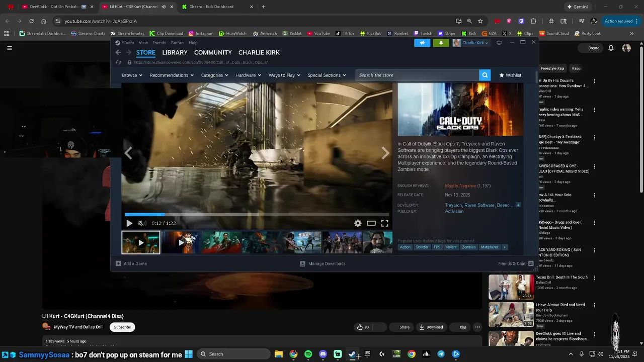This screenshot has width=644, height=362.
Task: Expand the developer list plus button
Action: tap(518, 205)
